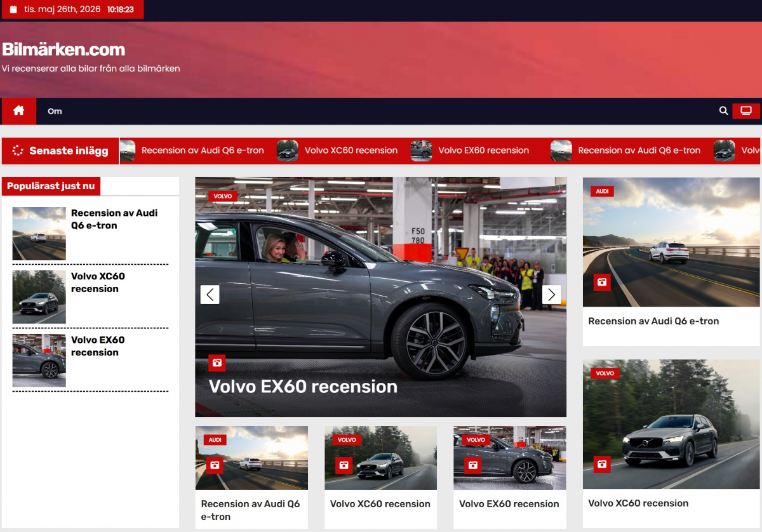Click Volvo EX60 thumbnail in popular sidebar
762x532 pixels.
(x=39, y=361)
